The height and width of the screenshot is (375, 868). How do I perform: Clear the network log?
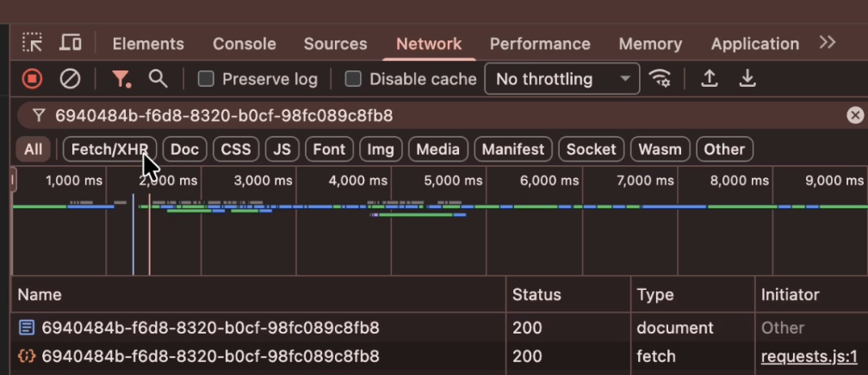pos(70,79)
